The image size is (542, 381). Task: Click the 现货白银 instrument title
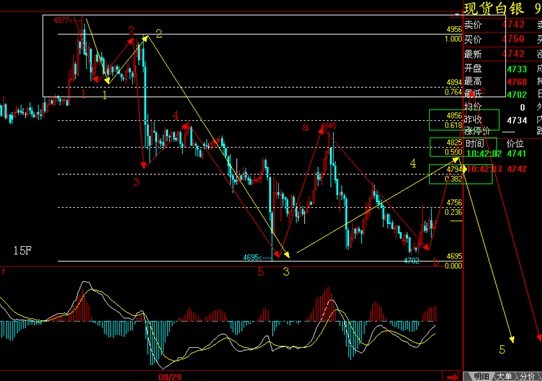click(494, 9)
